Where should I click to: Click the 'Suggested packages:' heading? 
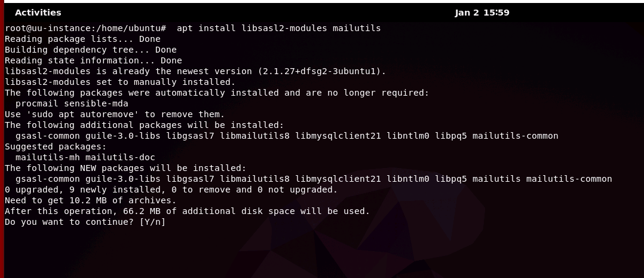coord(56,146)
